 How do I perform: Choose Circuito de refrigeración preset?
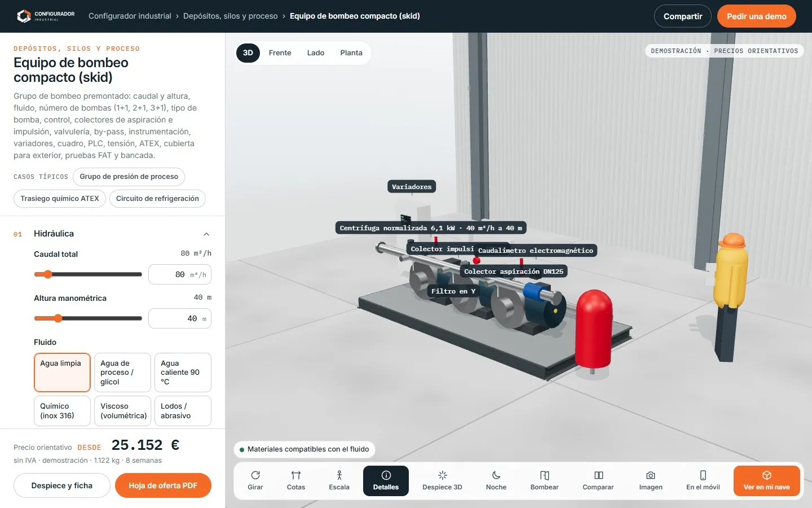click(157, 199)
